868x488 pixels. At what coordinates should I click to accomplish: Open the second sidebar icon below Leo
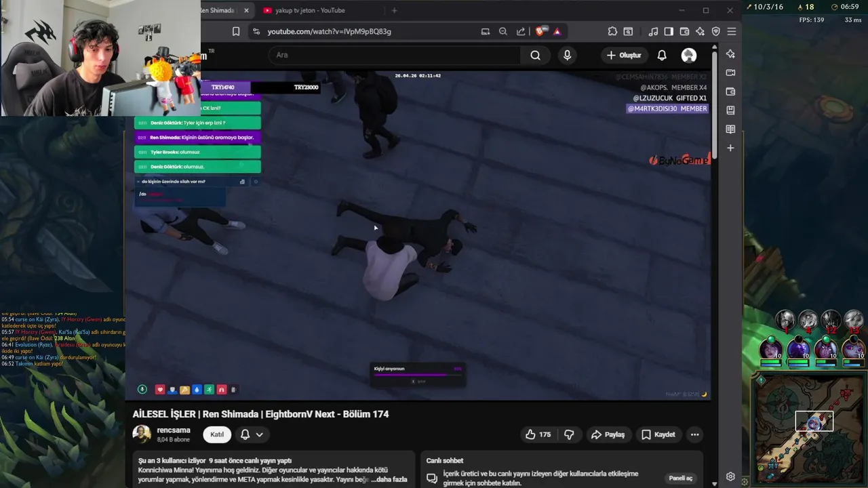(x=730, y=73)
